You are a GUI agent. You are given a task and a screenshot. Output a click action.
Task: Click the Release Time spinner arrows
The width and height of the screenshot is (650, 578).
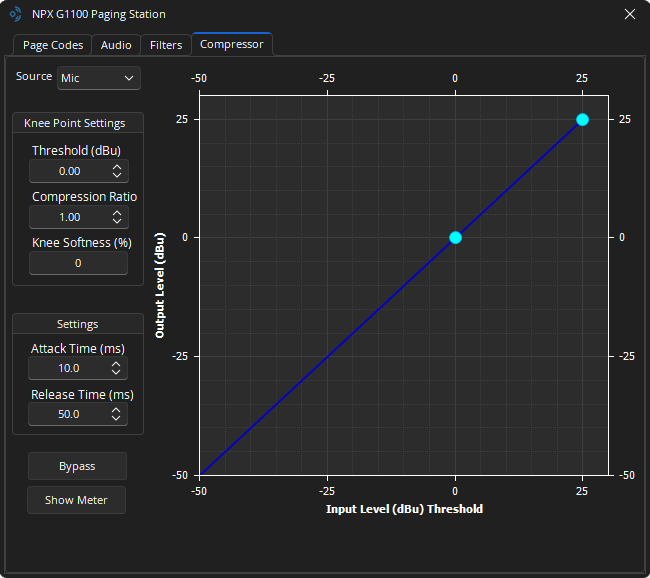pyautogui.click(x=117, y=414)
